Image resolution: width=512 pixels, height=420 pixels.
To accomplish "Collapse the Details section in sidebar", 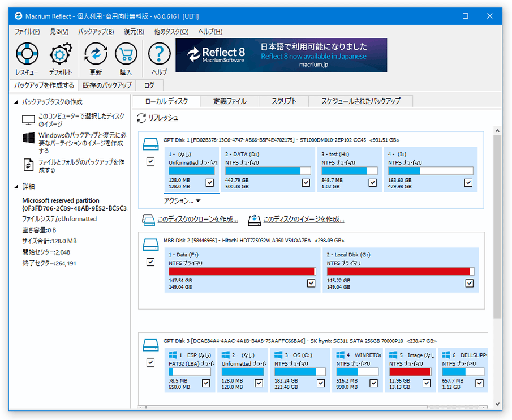I will (16, 186).
